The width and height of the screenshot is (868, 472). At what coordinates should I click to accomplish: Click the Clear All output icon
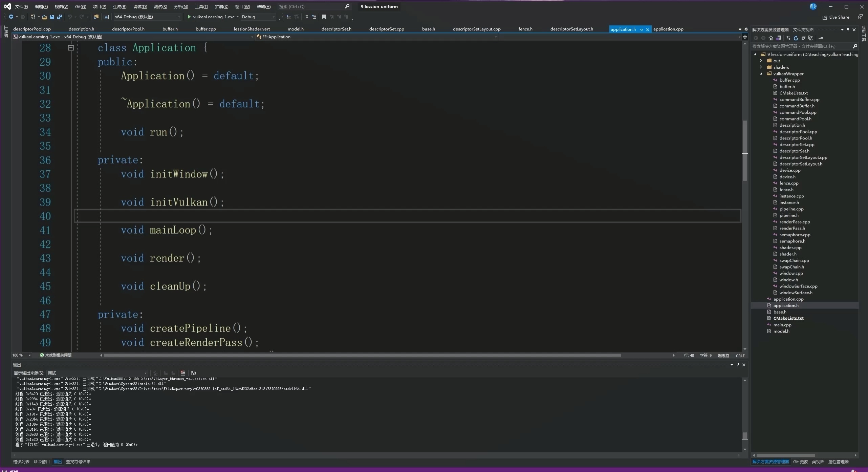coord(183,373)
